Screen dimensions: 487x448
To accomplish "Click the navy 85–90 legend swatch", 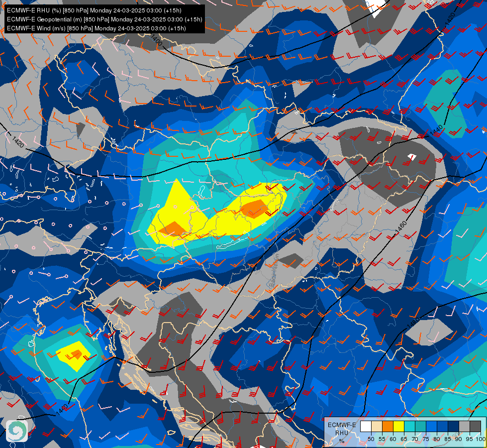I will pyautogui.click(x=454, y=426).
